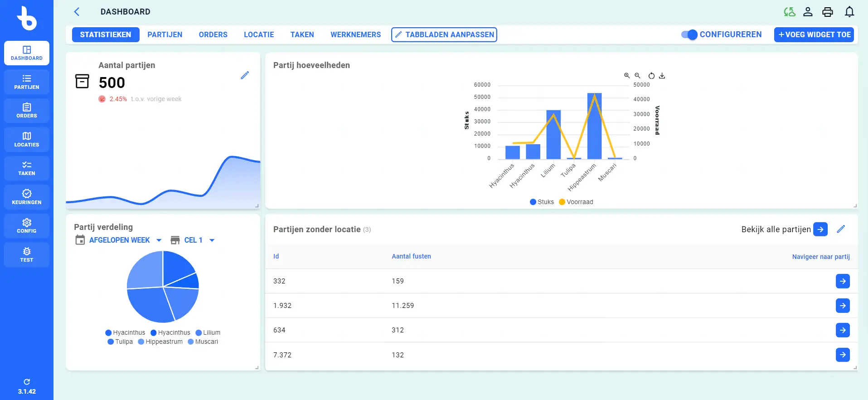Image resolution: width=868 pixels, height=400 pixels.
Task: Toggle Tulipa in pie chart legend
Action: coord(120,341)
